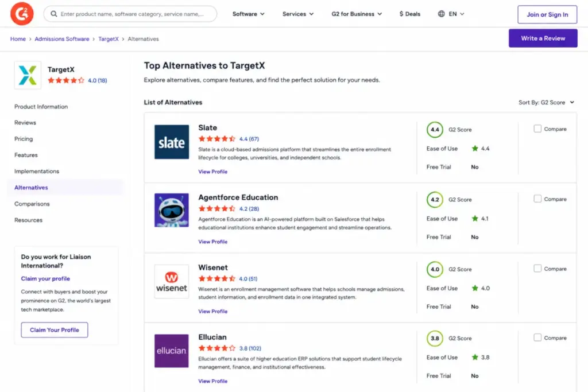Image resolution: width=588 pixels, height=392 pixels.
Task: Focus the product search input field
Action: click(130, 14)
